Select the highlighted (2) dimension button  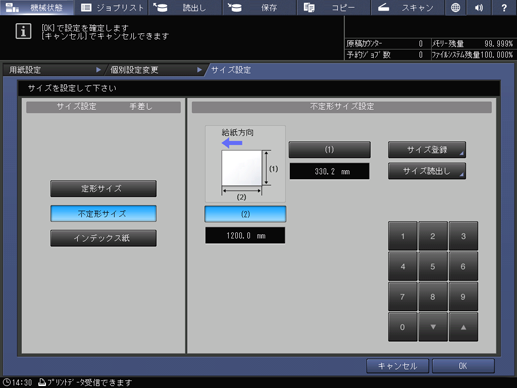tap(245, 214)
